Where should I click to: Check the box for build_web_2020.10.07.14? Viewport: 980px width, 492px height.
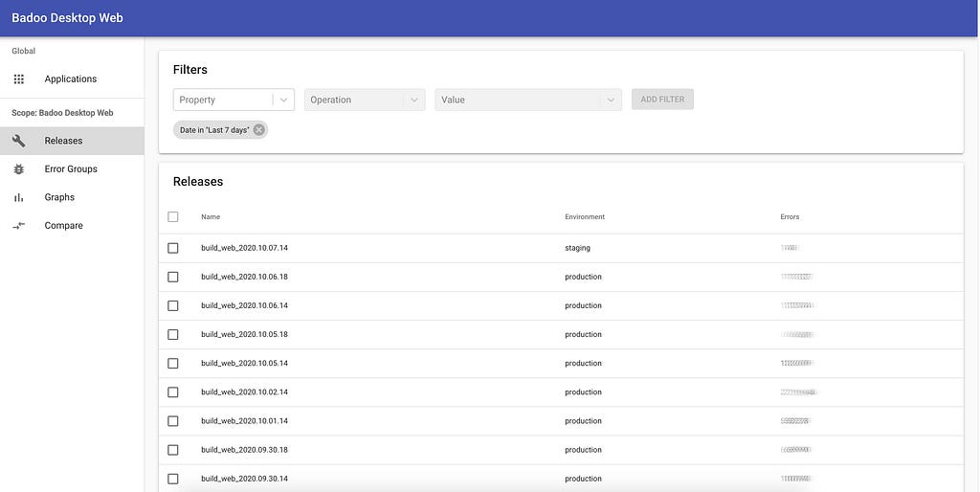tap(173, 248)
